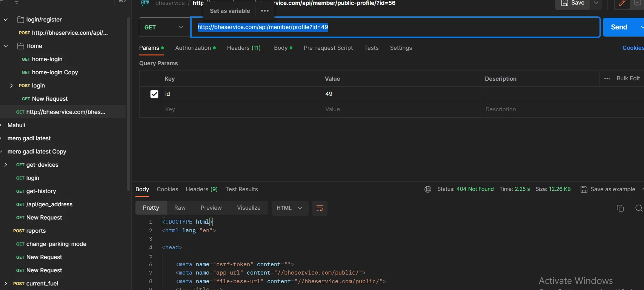Uncheck the id query param checkbox

coord(154,94)
